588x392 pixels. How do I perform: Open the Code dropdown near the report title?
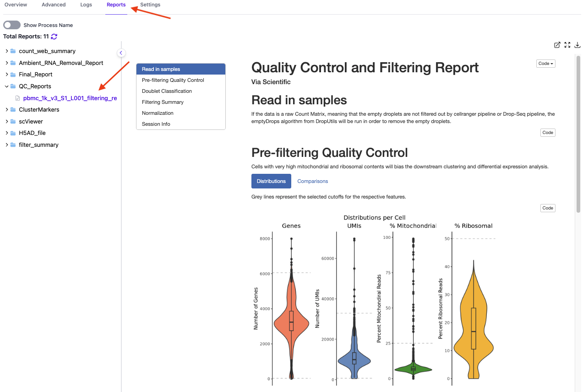click(x=545, y=63)
